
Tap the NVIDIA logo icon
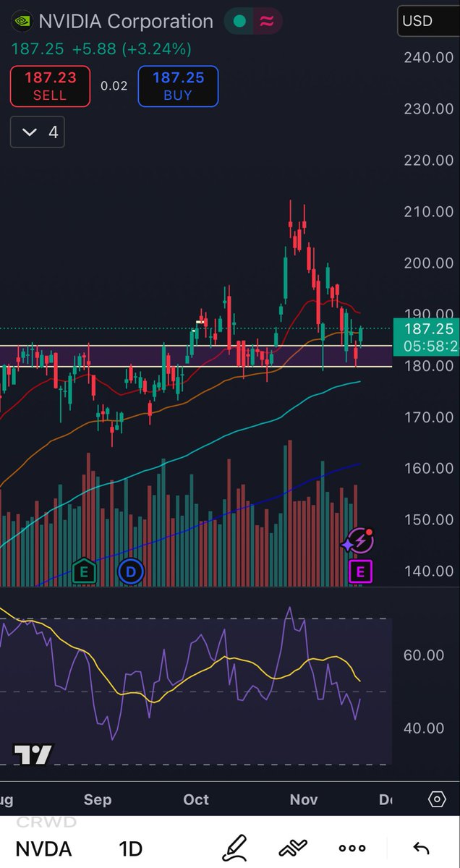click(x=22, y=22)
